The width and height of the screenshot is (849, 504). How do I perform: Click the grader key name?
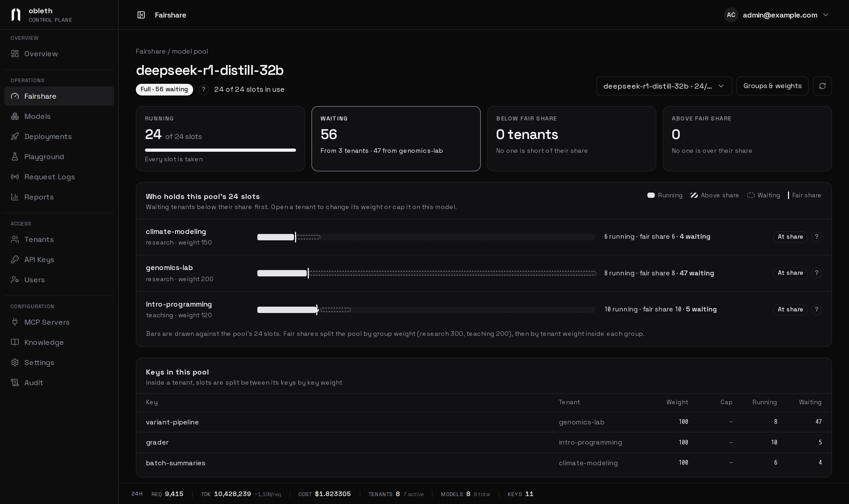click(x=157, y=442)
